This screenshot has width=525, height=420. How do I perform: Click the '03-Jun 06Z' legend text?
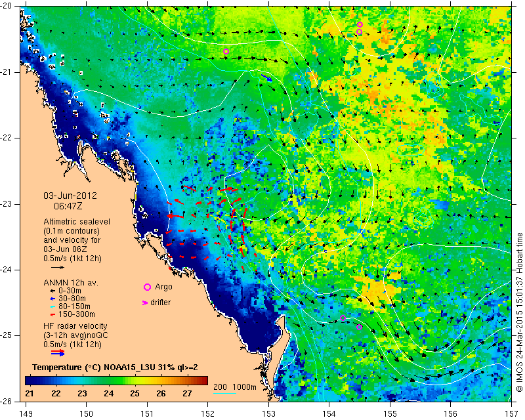click(x=65, y=249)
